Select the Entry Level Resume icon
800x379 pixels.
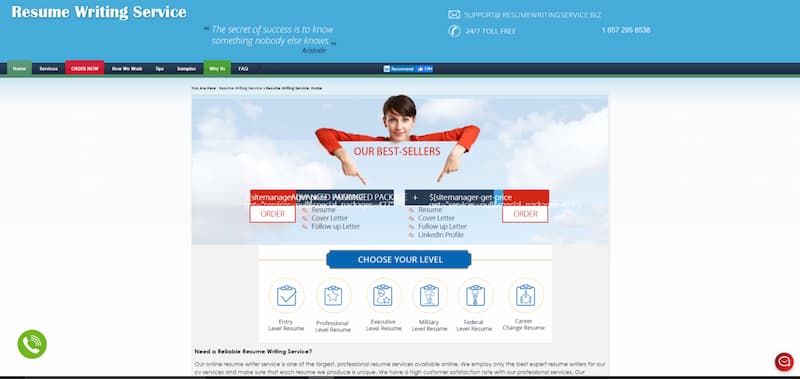(286, 295)
